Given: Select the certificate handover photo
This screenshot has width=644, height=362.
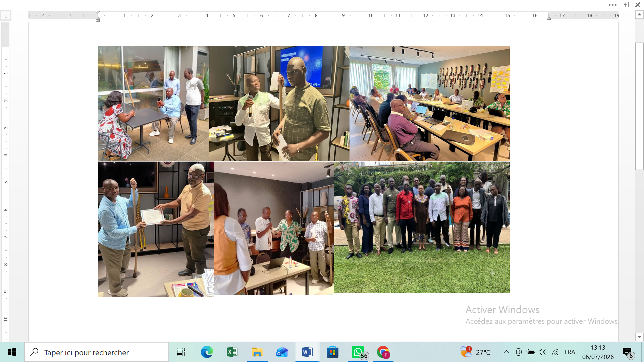Looking at the screenshot, I should [156, 230].
